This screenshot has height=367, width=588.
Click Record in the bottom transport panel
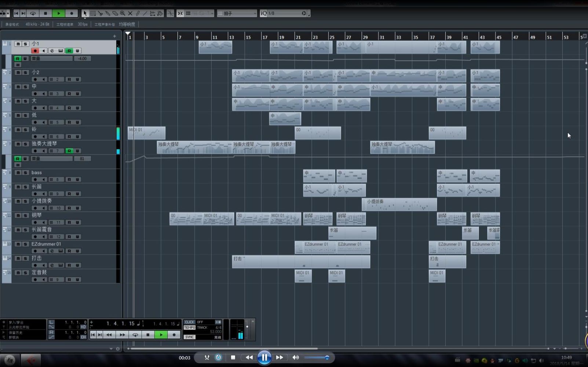coord(174,335)
